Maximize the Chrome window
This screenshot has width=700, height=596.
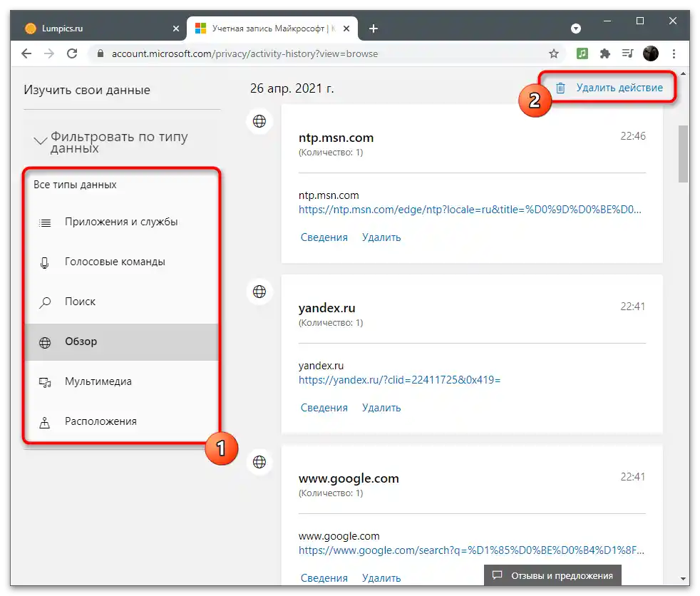[639, 21]
